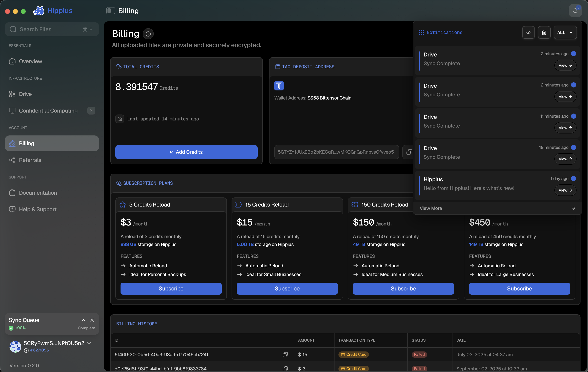Image resolution: width=588 pixels, height=372 pixels.
Task: Click the blue TAO token icon
Action: [x=279, y=86]
